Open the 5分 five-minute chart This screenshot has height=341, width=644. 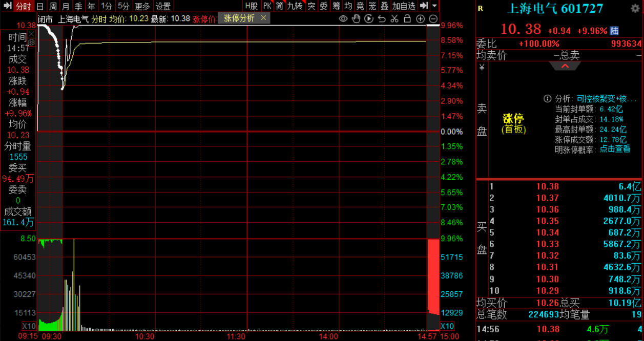[x=123, y=6]
